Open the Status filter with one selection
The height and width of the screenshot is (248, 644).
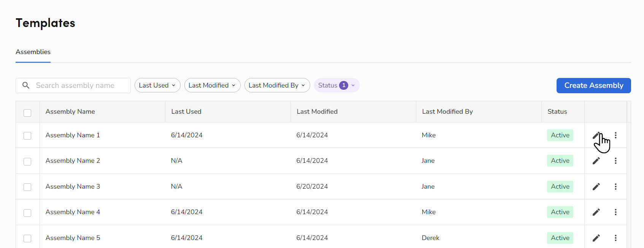(x=337, y=85)
